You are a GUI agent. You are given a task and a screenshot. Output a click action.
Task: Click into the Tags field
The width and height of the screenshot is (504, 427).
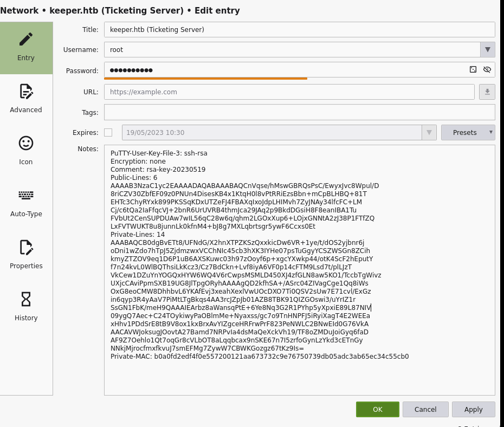(x=300, y=113)
